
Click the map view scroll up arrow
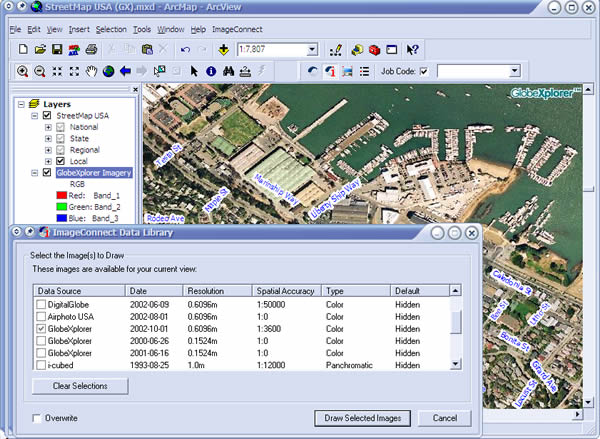588,90
